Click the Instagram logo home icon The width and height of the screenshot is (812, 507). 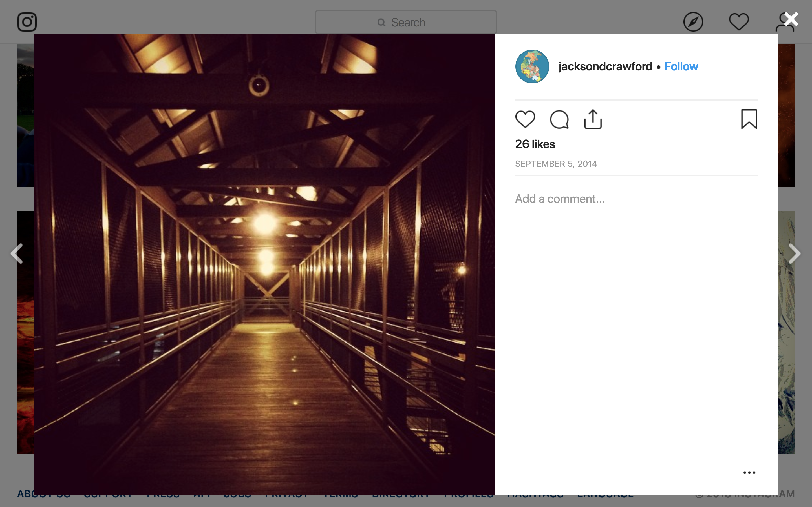click(x=27, y=22)
